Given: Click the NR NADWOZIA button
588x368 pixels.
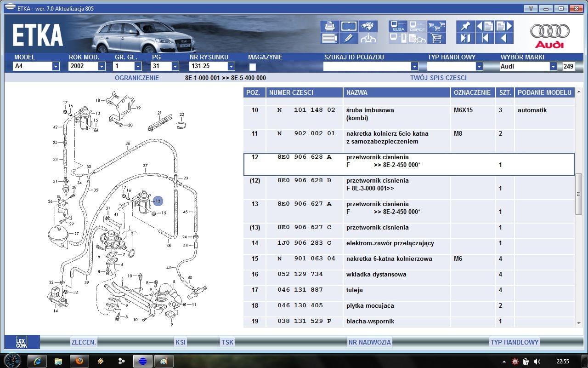Looking at the screenshot, I should pos(369,342).
